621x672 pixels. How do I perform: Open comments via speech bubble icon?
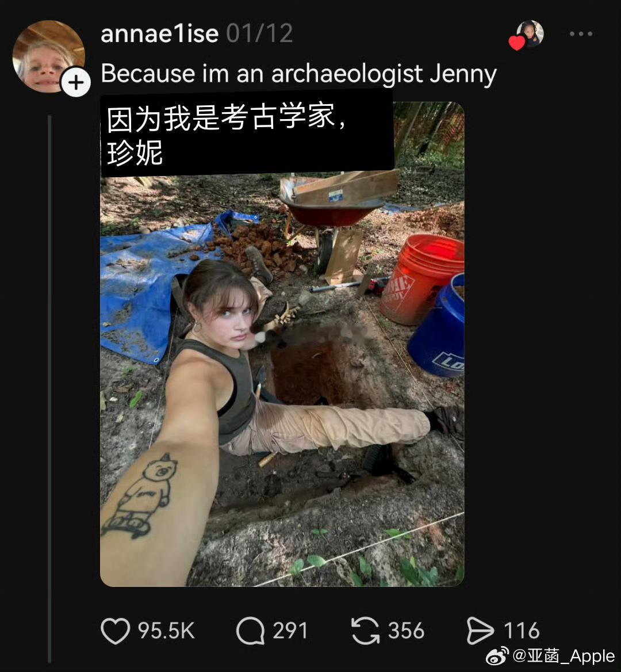[x=251, y=631]
